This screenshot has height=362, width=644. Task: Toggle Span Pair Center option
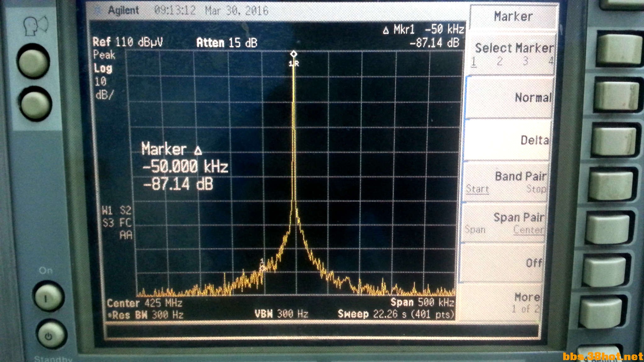coord(529,230)
